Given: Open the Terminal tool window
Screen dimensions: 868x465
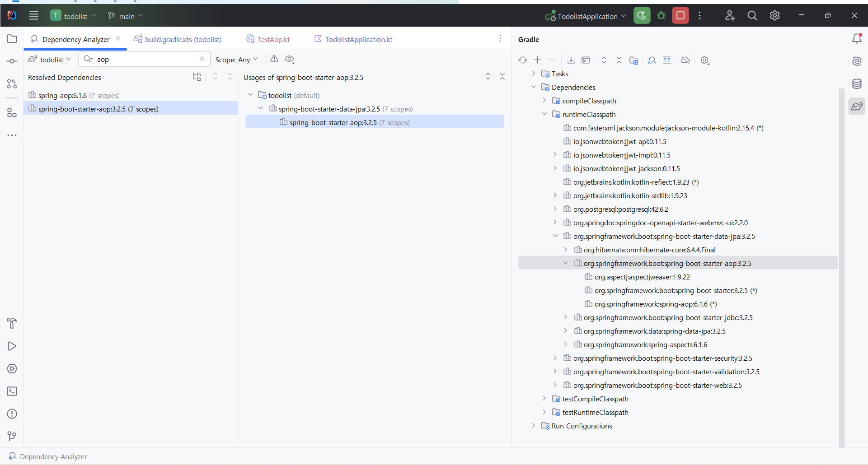Looking at the screenshot, I should coord(12,391).
